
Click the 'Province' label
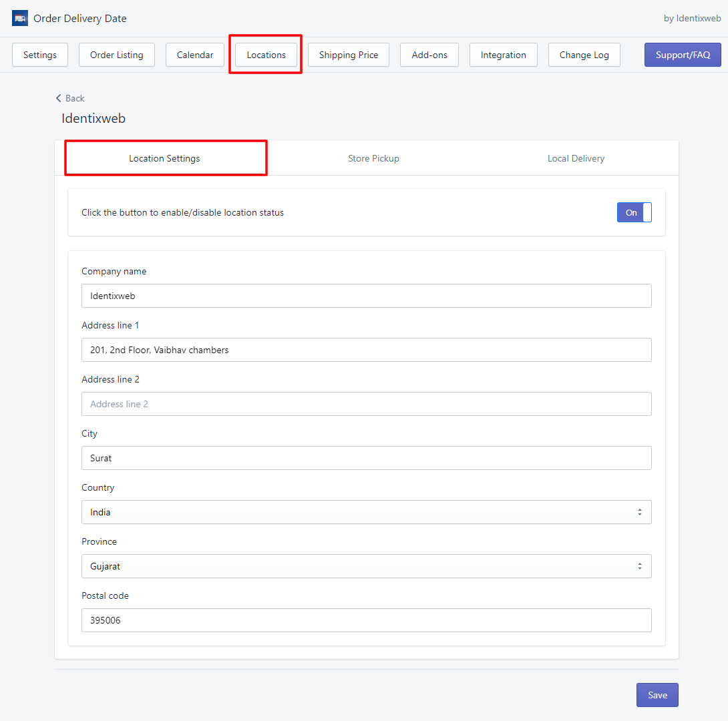(x=99, y=541)
